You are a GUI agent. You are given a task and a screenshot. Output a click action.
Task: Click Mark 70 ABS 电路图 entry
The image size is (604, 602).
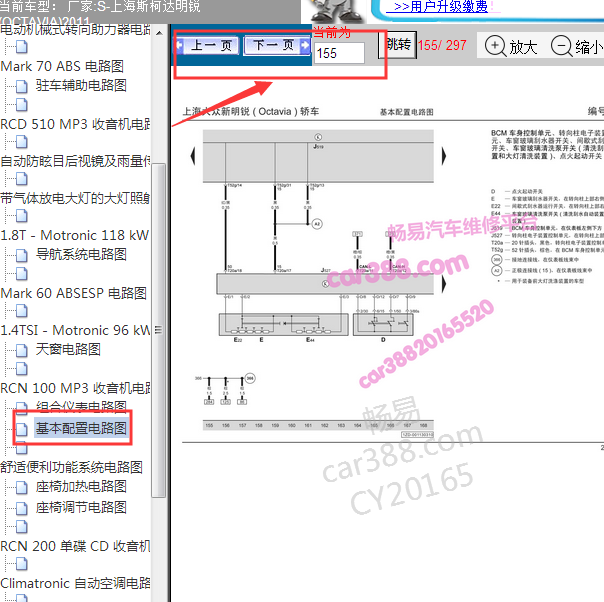pos(62,66)
